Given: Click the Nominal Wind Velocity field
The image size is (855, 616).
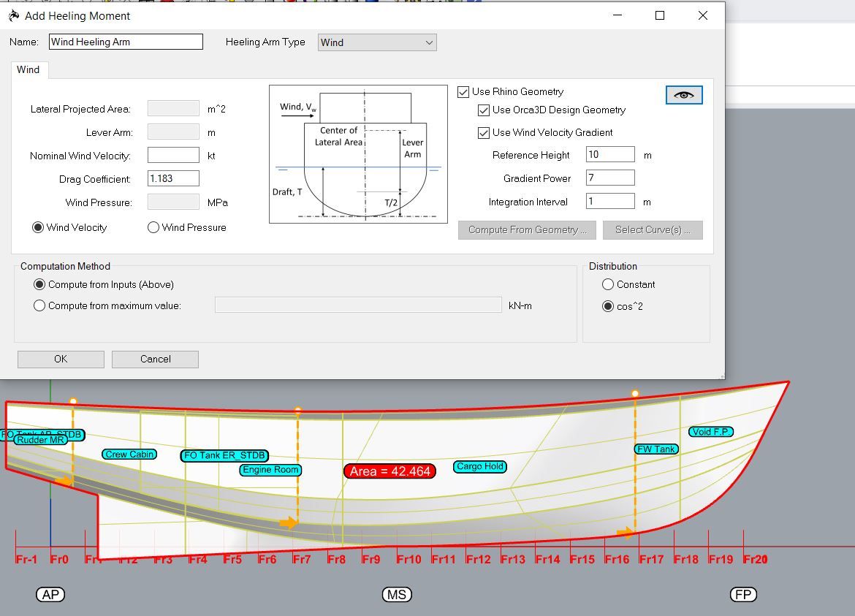Looking at the screenshot, I should tap(173, 156).
